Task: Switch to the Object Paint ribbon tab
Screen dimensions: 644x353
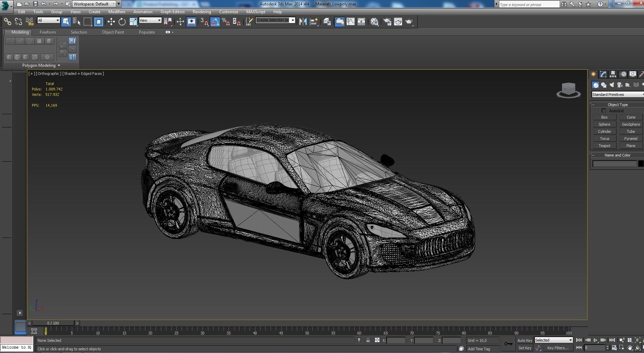Action: click(x=113, y=32)
